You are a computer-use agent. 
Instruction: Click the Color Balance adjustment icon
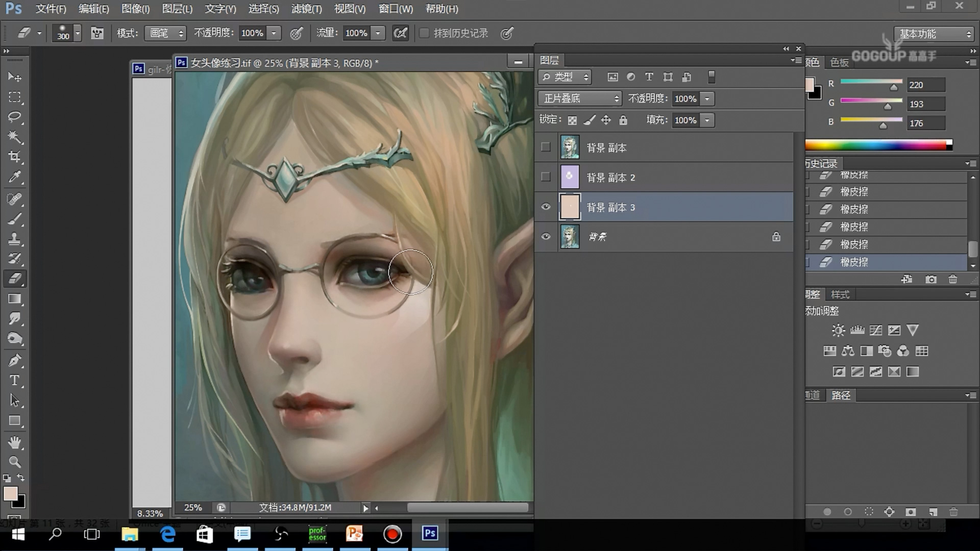click(848, 351)
